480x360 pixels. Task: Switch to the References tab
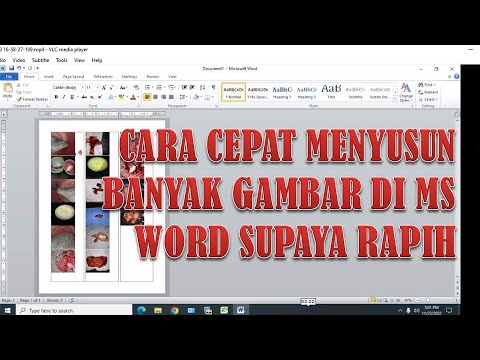pyautogui.click(x=103, y=76)
